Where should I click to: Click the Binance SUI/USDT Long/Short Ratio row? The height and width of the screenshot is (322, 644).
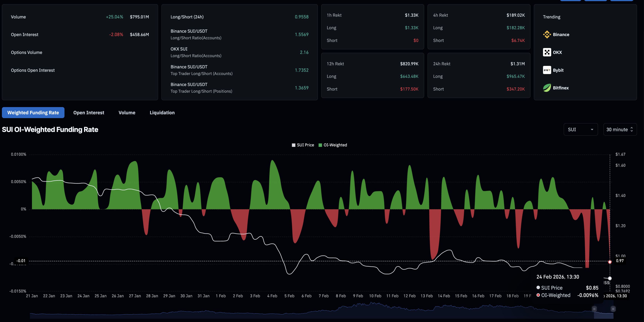pos(239,34)
